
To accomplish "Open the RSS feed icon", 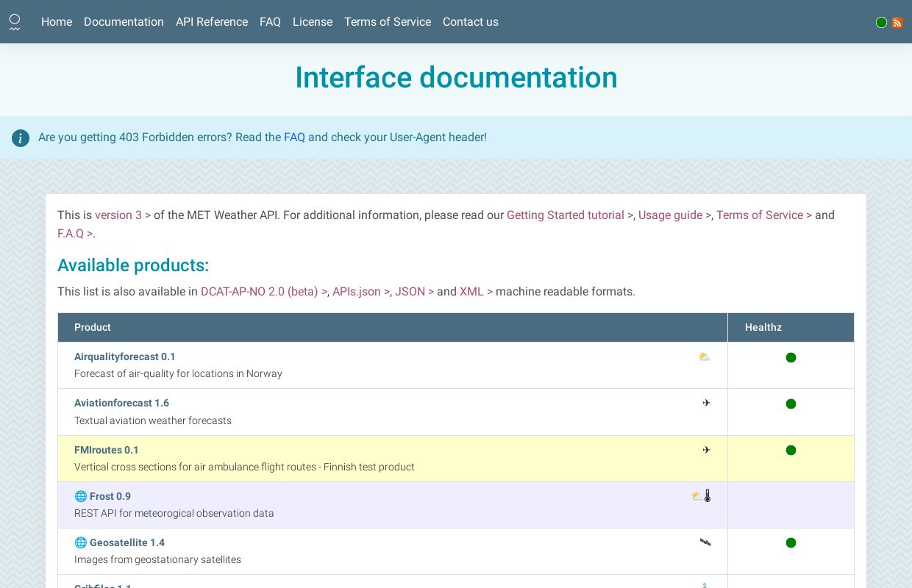I will click(897, 23).
